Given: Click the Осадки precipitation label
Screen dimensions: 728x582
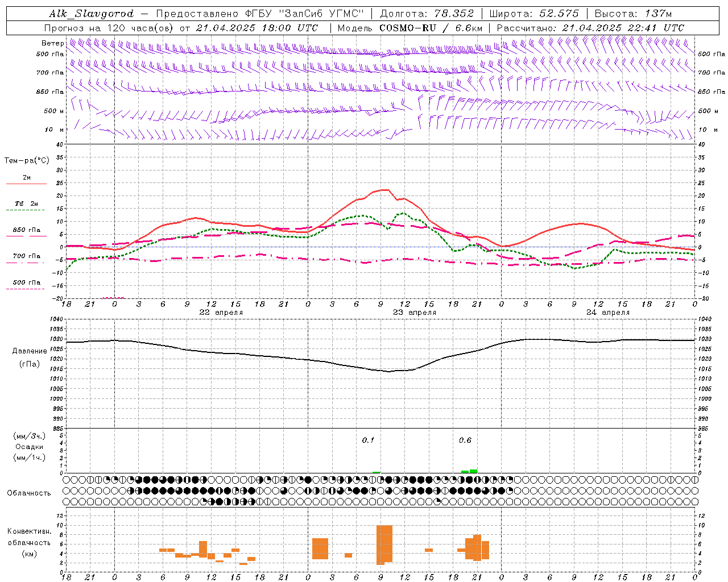Looking at the screenshot, I should click(30, 447).
